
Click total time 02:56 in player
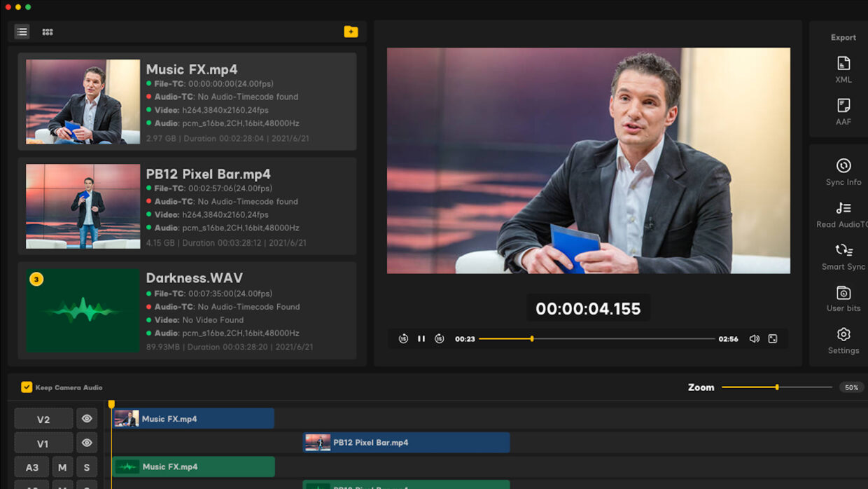[x=728, y=339]
